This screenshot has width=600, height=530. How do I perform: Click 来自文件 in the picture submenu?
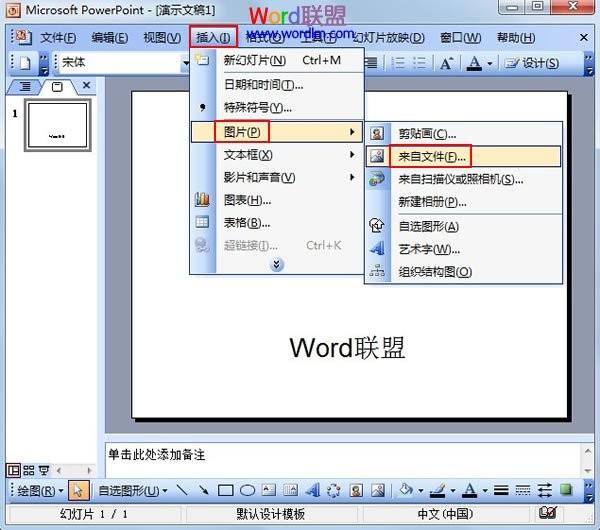coord(432,157)
